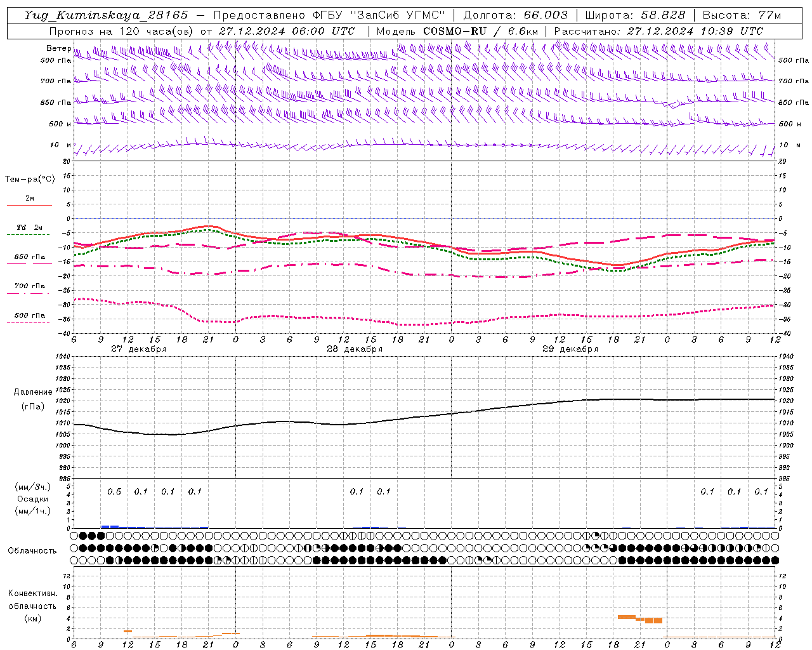
Task: Click the (мм/3ч.) precipitation unit label
Action: (x=33, y=487)
